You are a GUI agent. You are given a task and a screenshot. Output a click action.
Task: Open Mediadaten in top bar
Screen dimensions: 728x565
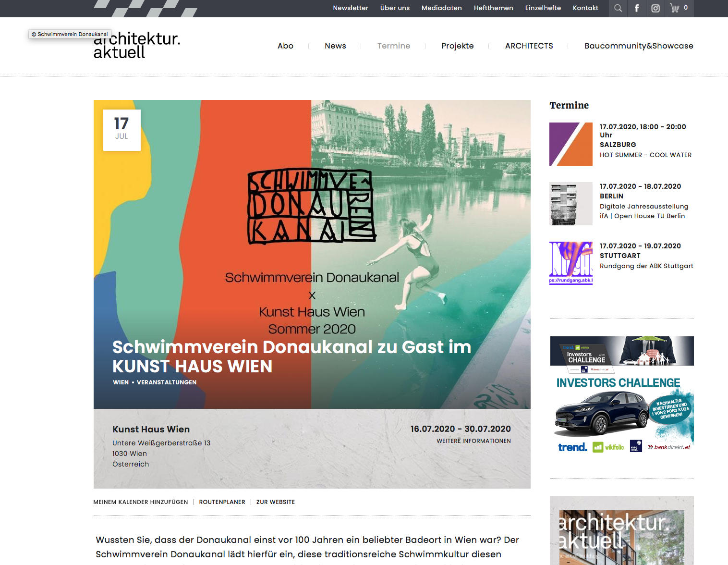click(442, 8)
